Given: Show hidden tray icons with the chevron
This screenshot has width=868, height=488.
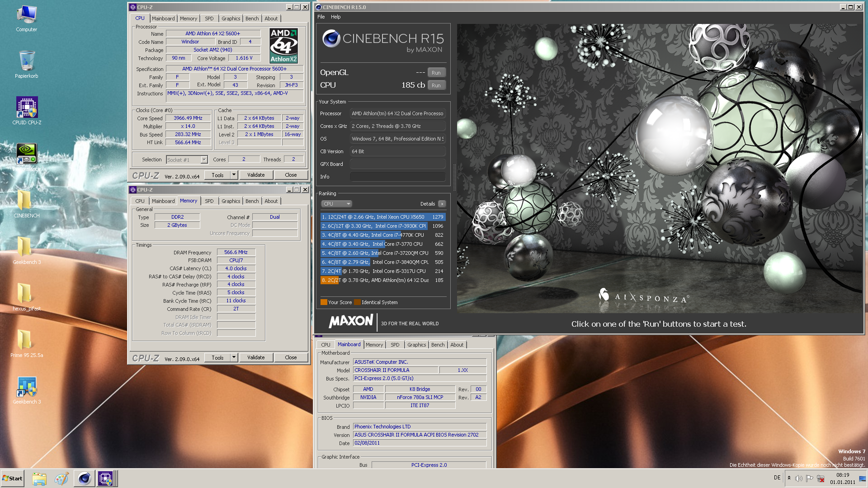Looking at the screenshot, I should (789, 478).
